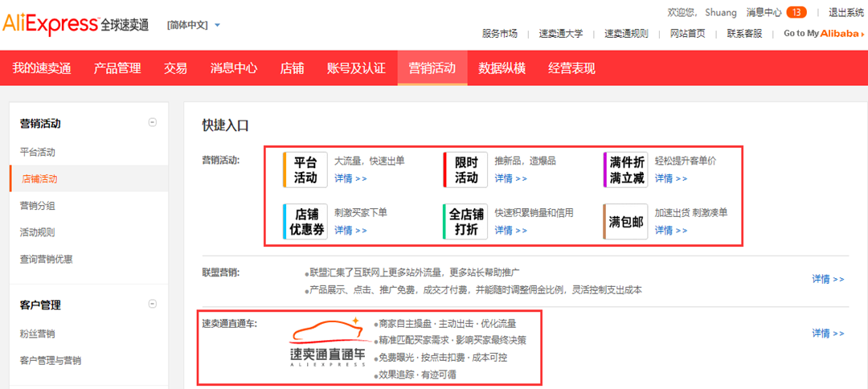The width and height of the screenshot is (868, 389).
Task: Select 数据纵横 in main navigation
Action: (x=502, y=68)
